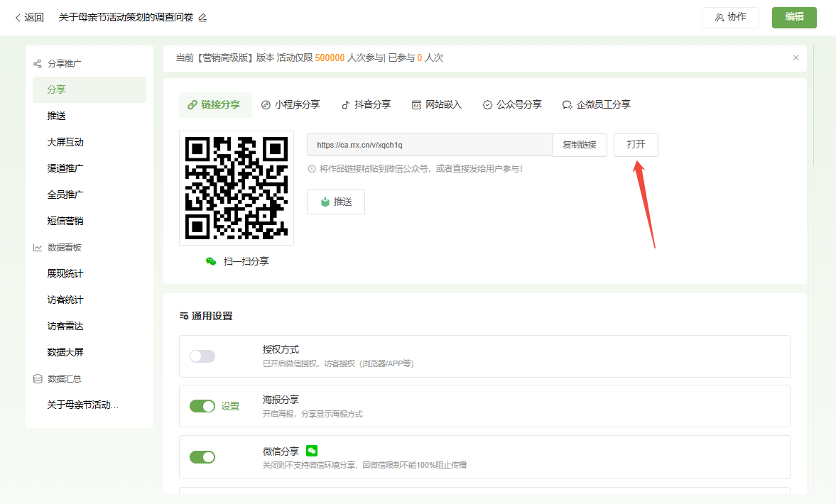Image resolution: width=836 pixels, height=504 pixels.
Task: Toggle the 授权方式 switch on
Action: coord(202,356)
